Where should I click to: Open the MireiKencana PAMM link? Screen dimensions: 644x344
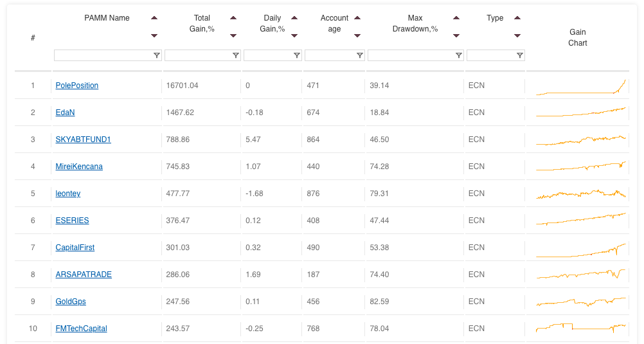coord(79,167)
